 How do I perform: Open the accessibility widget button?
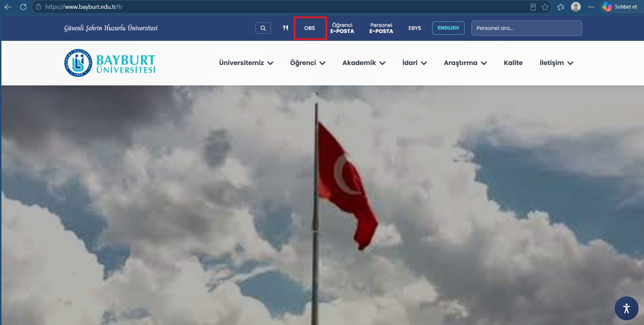[627, 308]
